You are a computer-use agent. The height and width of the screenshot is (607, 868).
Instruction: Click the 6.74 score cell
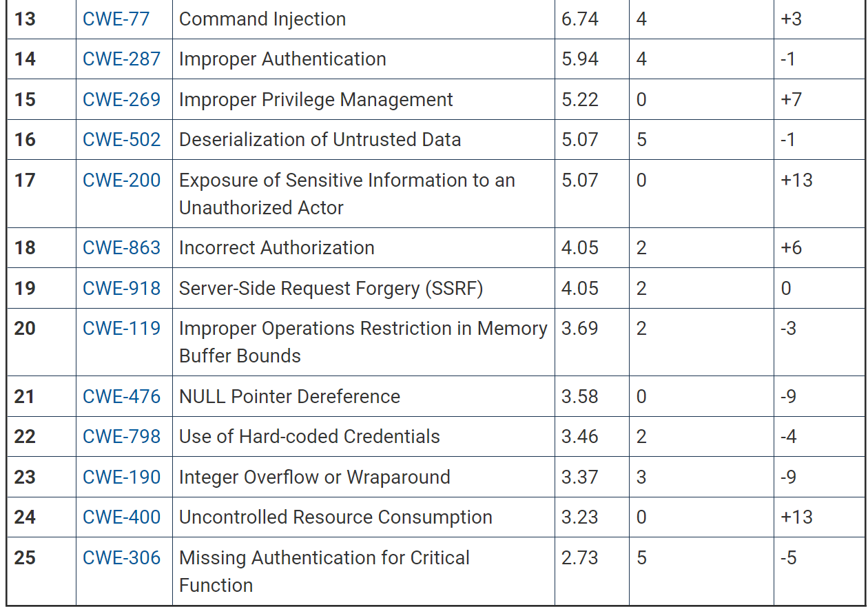[x=580, y=19]
